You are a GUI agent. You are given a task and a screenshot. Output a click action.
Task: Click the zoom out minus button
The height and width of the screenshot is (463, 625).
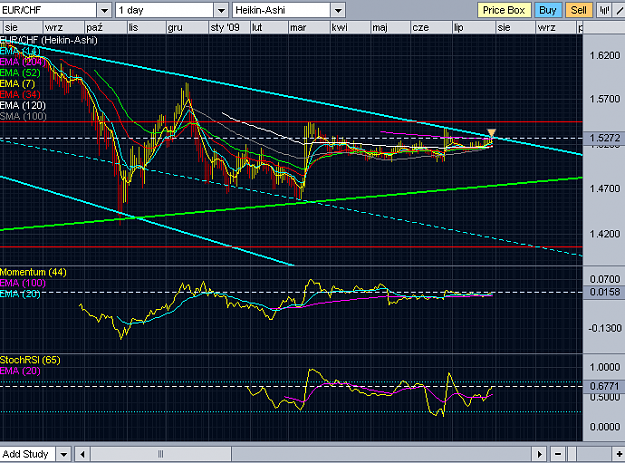pyautogui.click(x=558, y=454)
